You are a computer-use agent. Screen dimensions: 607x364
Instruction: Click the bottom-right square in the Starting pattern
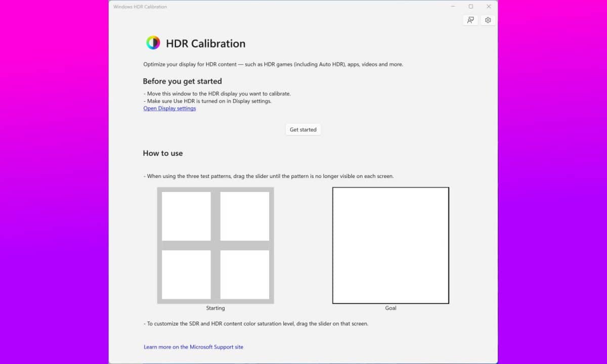245,275
